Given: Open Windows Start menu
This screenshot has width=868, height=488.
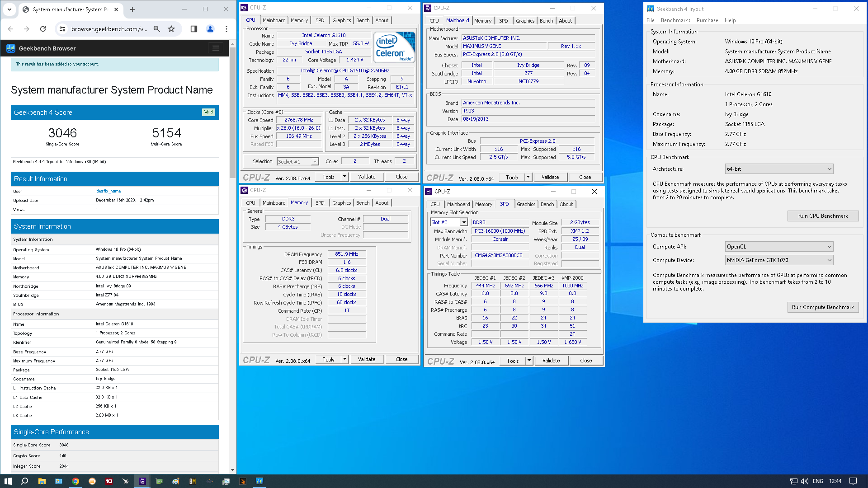Looking at the screenshot, I should coord(8,481).
